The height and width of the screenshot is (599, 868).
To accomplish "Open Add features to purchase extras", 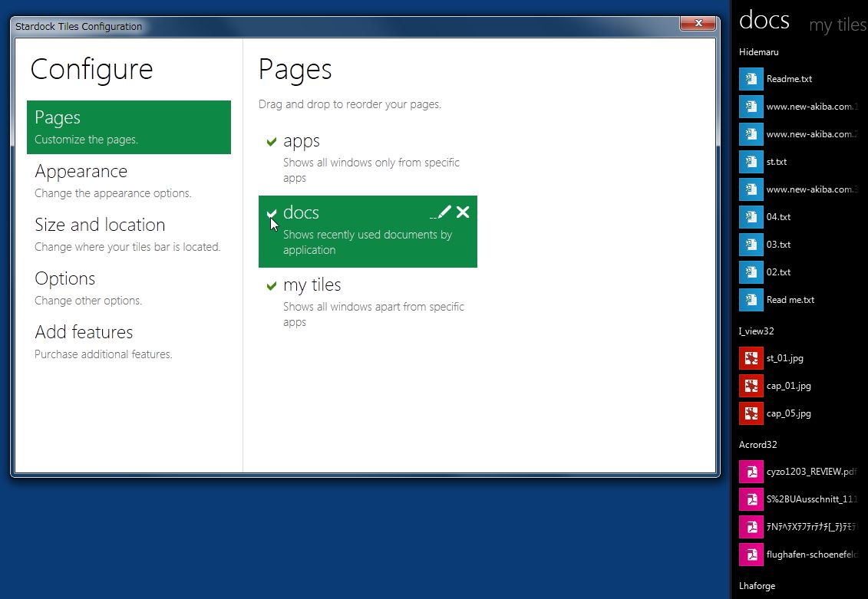I will pos(128,342).
